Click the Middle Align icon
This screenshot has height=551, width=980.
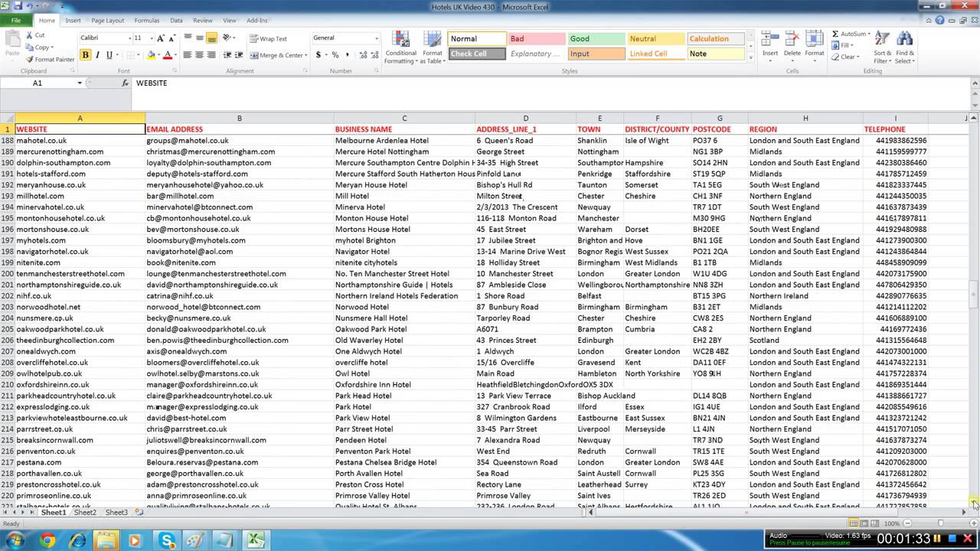point(199,38)
